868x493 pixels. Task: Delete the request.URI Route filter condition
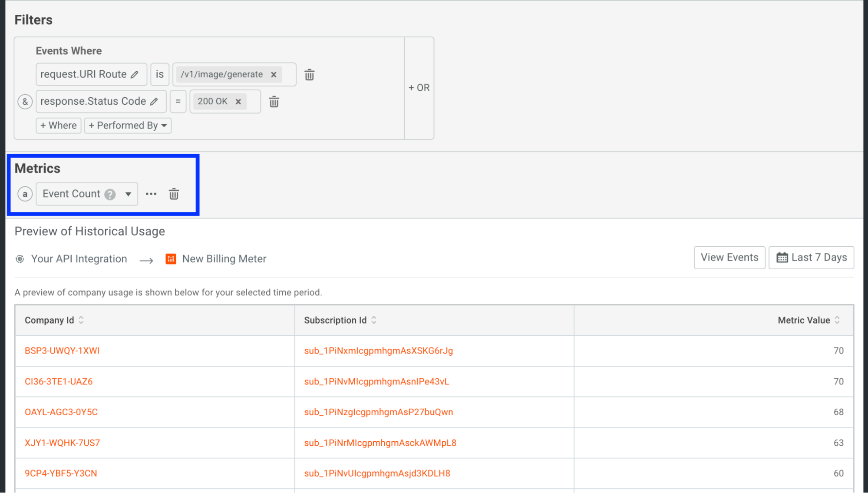309,75
